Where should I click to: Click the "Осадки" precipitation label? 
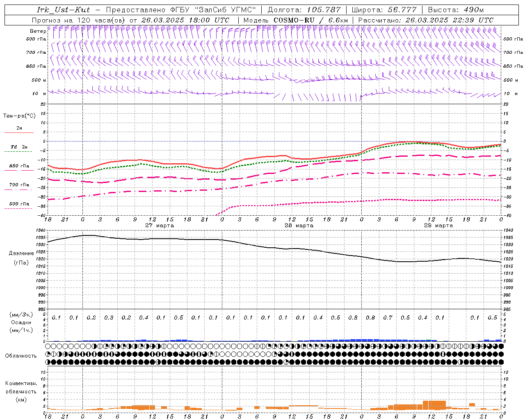(x=21, y=322)
